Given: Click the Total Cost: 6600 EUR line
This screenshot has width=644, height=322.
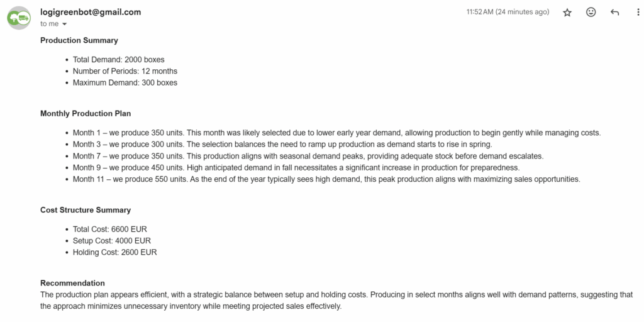Looking at the screenshot, I should [109, 230].
